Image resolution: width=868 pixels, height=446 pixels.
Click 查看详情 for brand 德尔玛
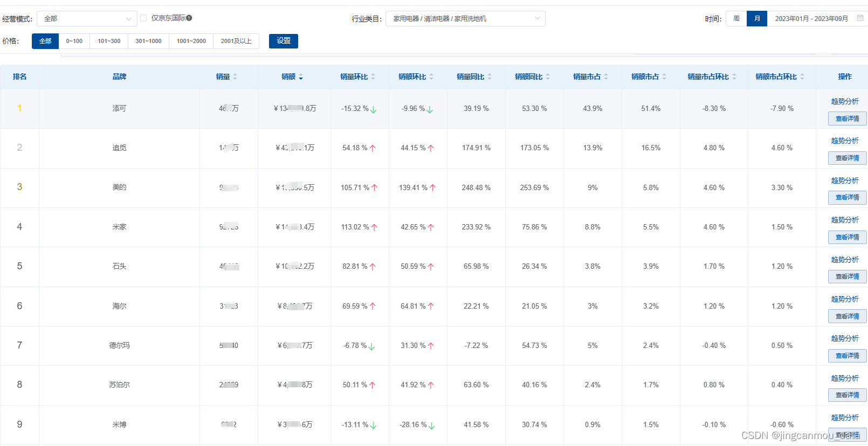tap(848, 356)
